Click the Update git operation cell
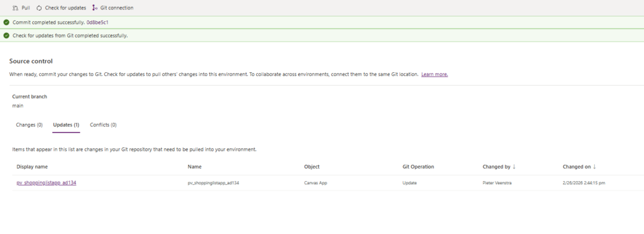The width and height of the screenshot is (644, 234). 409,183
